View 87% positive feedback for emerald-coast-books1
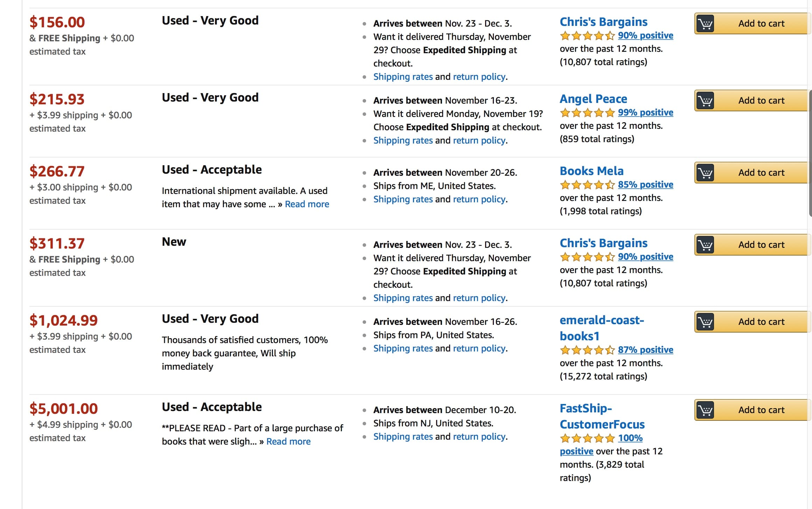 pos(645,350)
